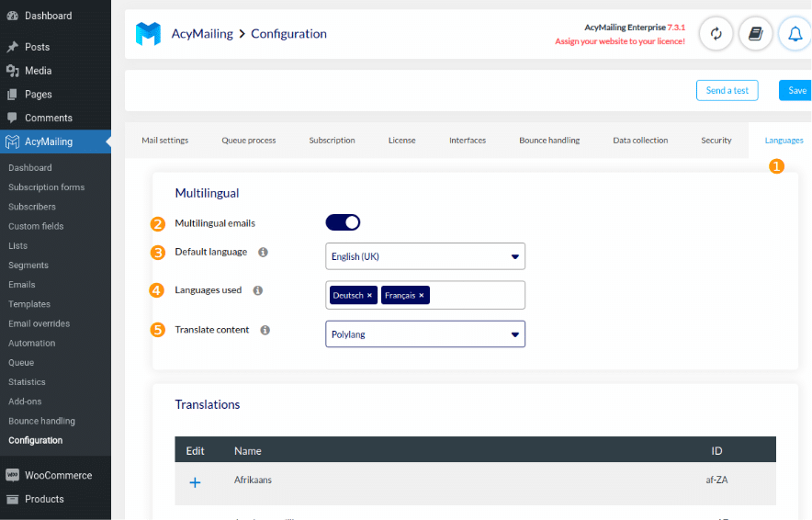Open Posts in WordPress menu

(x=38, y=47)
